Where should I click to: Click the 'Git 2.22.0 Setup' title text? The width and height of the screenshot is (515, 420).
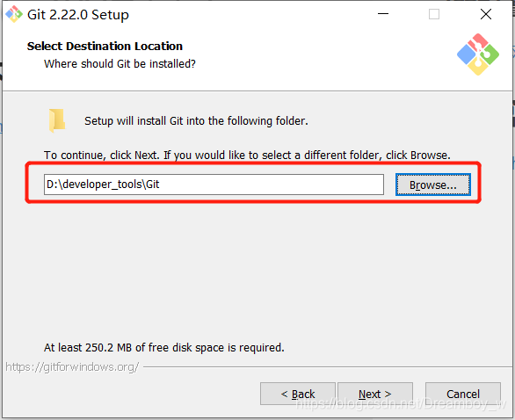point(78,15)
